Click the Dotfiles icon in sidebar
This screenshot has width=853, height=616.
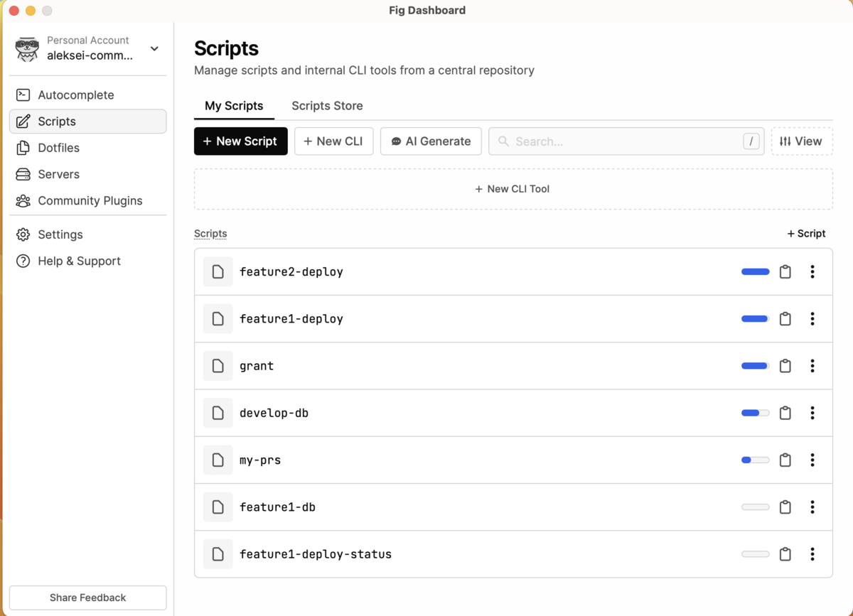pyautogui.click(x=23, y=148)
